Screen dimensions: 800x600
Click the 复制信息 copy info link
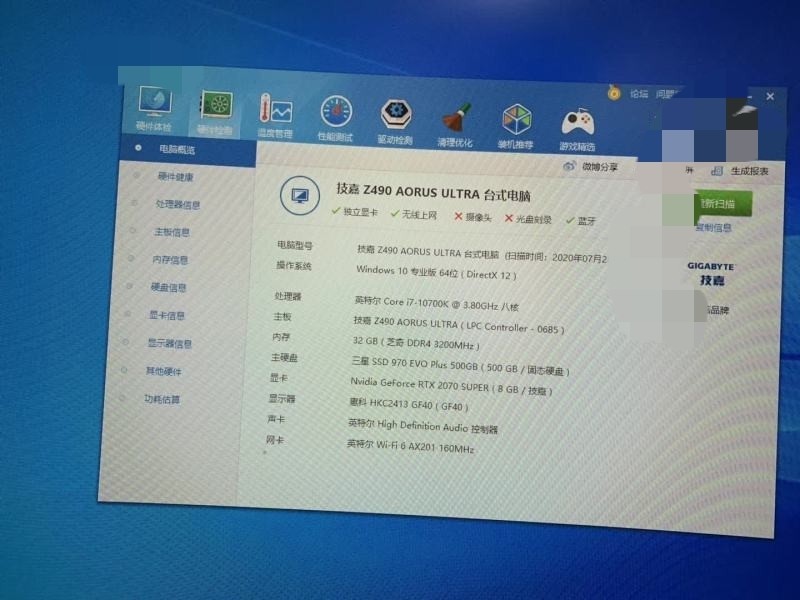[x=714, y=228]
